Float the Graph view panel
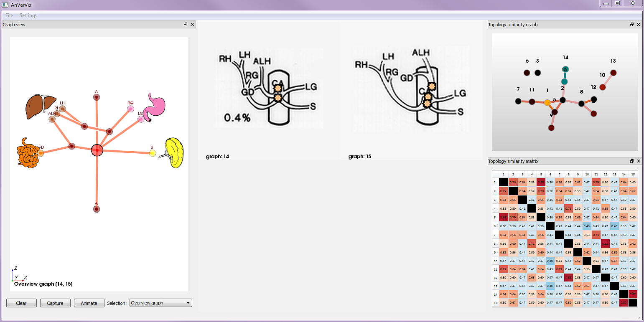Viewport: 644px width, 322px height. pos(186,25)
